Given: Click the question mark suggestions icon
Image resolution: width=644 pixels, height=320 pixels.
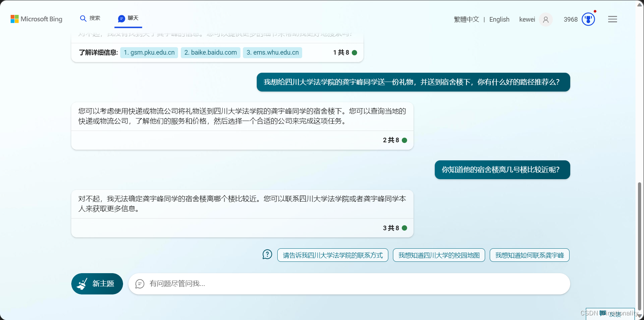Looking at the screenshot, I should point(267,255).
